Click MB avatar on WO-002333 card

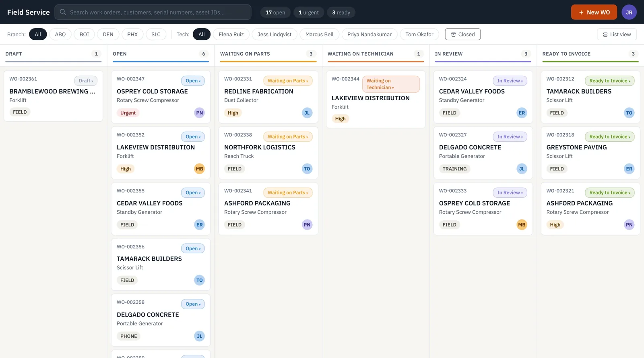(x=522, y=225)
